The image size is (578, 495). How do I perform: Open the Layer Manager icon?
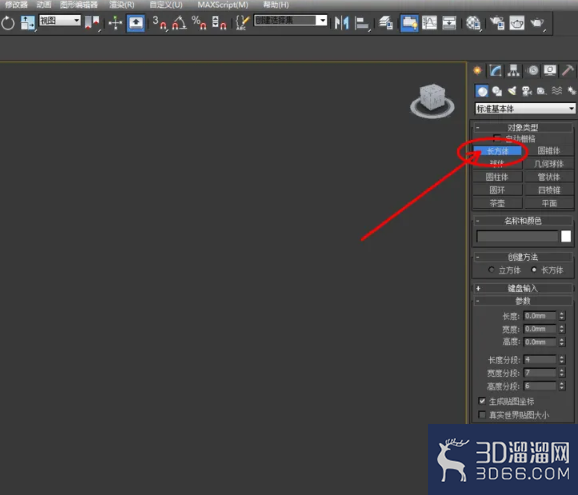pos(386,23)
